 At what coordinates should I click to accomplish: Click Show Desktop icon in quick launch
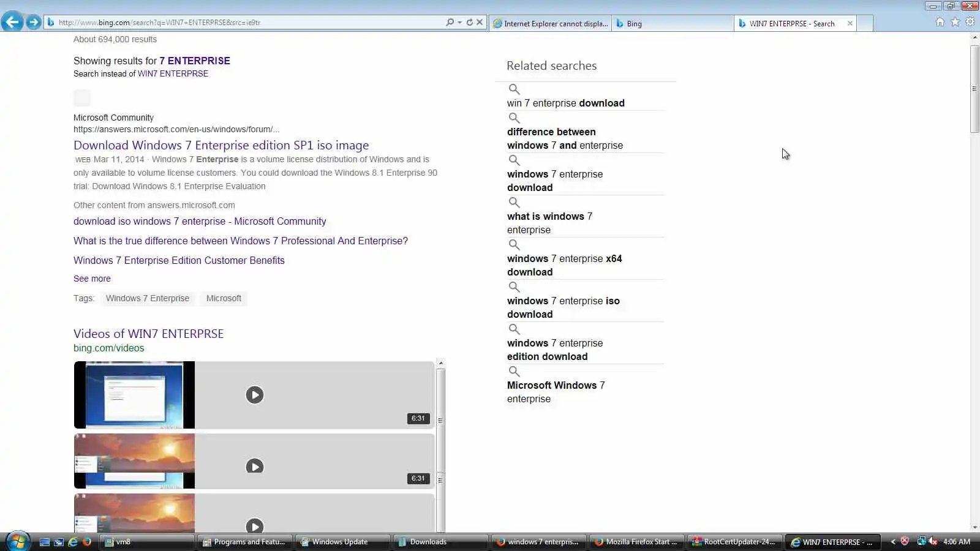[x=45, y=542]
